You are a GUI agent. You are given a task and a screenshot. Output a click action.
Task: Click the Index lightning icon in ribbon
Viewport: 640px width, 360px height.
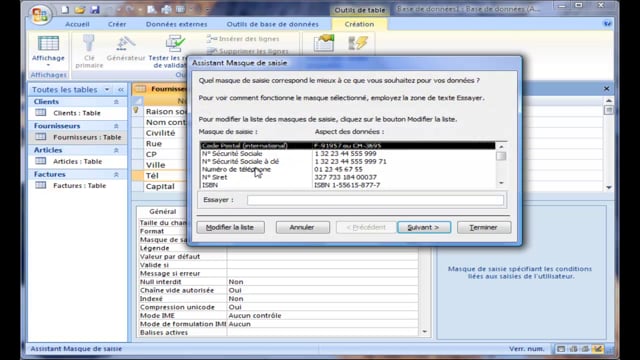(x=358, y=43)
